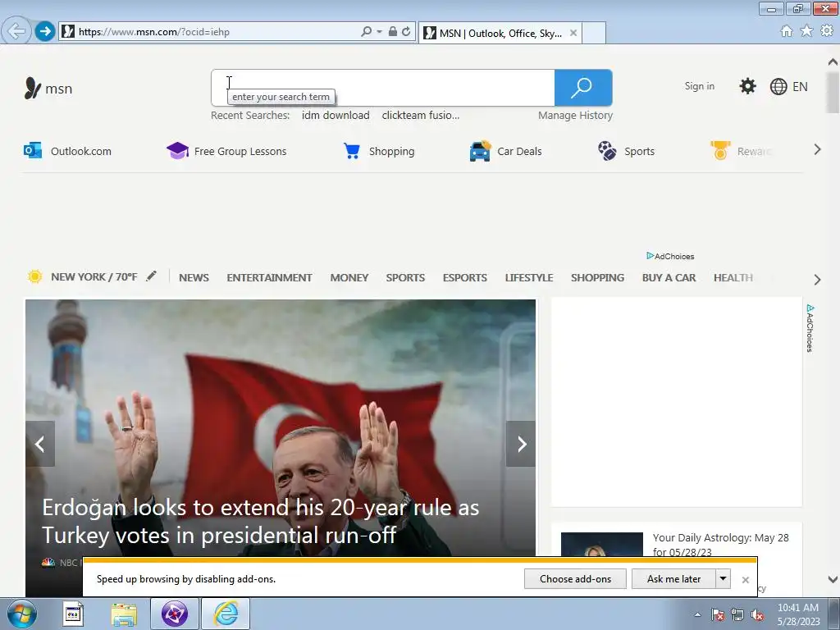
Task: Open Your Daily Astrology article
Action: [720, 545]
